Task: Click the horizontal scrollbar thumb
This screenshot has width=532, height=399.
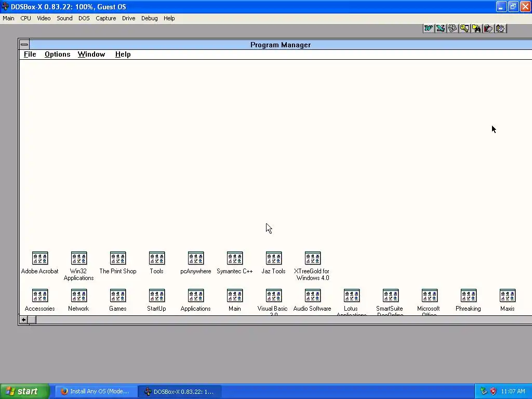Action: point(32,320)
